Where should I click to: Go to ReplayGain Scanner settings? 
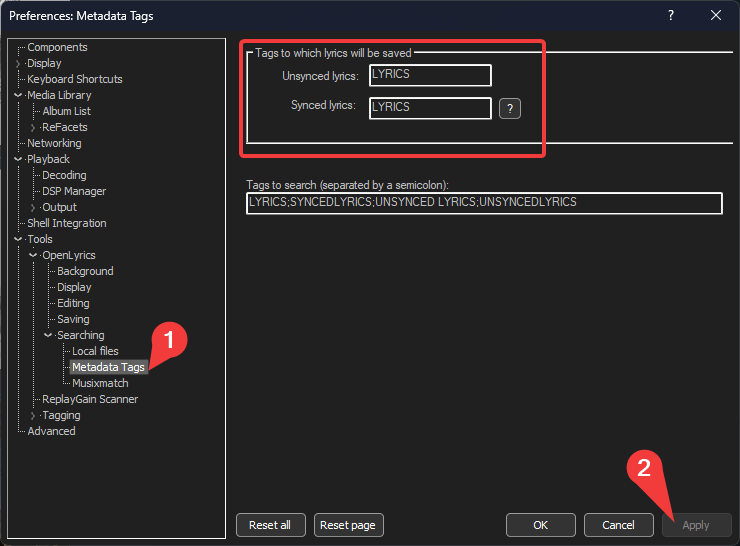(90, 399)
